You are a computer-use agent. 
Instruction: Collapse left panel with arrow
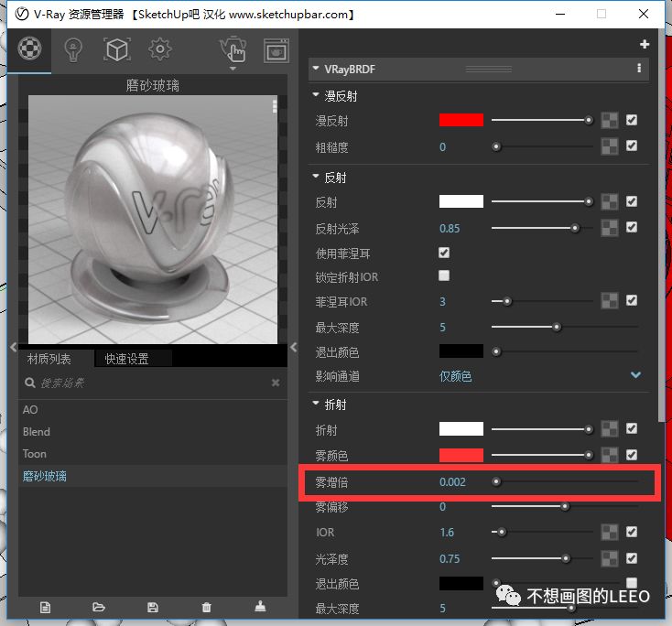click(14, 347)
